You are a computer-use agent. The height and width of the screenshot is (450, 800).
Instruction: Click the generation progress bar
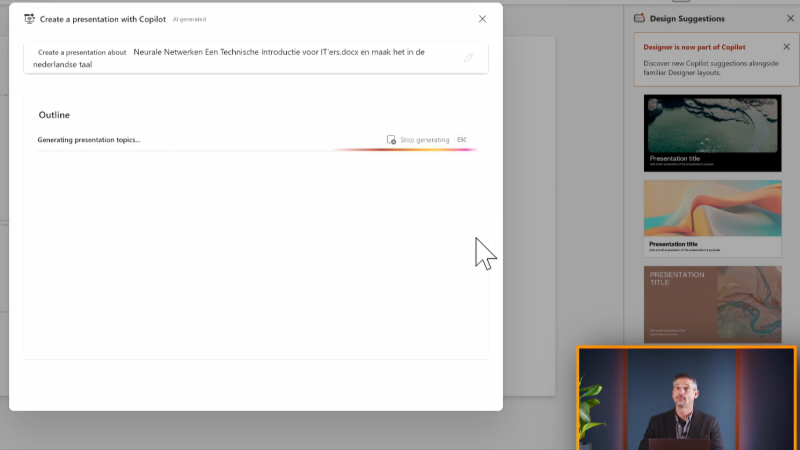tap(405, 149)
